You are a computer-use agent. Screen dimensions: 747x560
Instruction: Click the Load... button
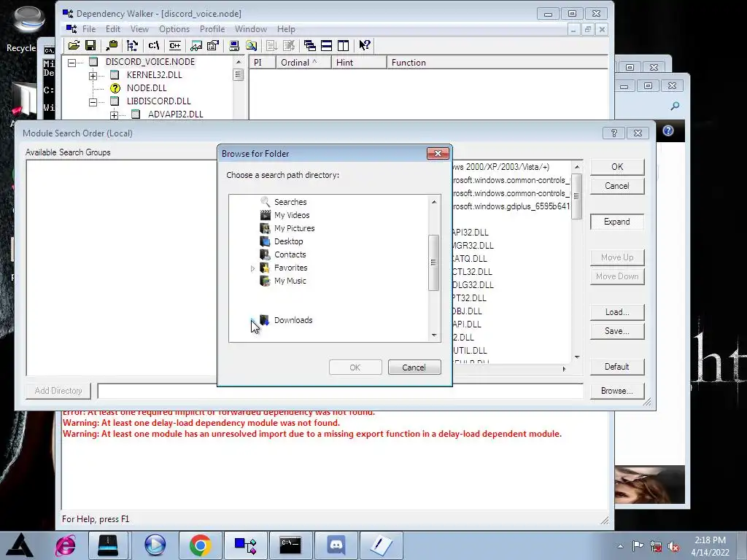617,312
